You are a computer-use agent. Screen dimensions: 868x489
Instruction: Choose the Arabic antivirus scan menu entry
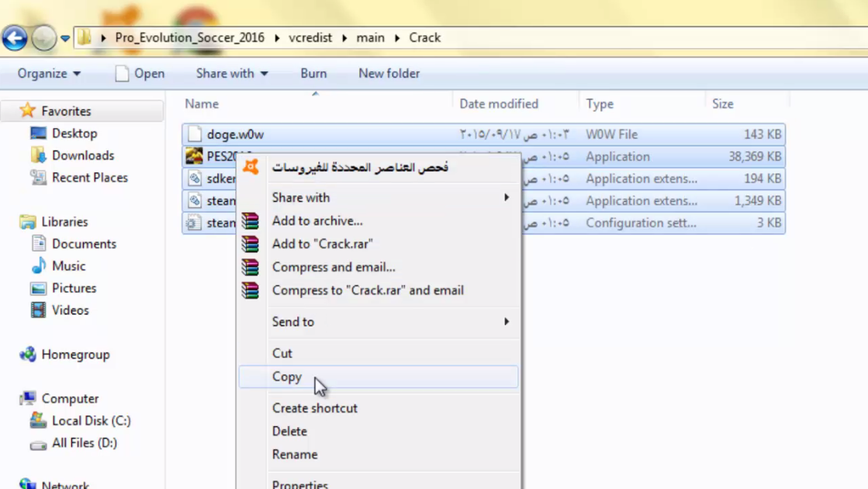click(379, 167)
